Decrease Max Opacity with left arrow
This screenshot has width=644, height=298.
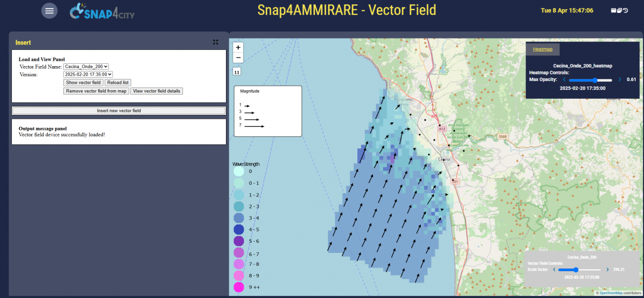coord(564,79)
